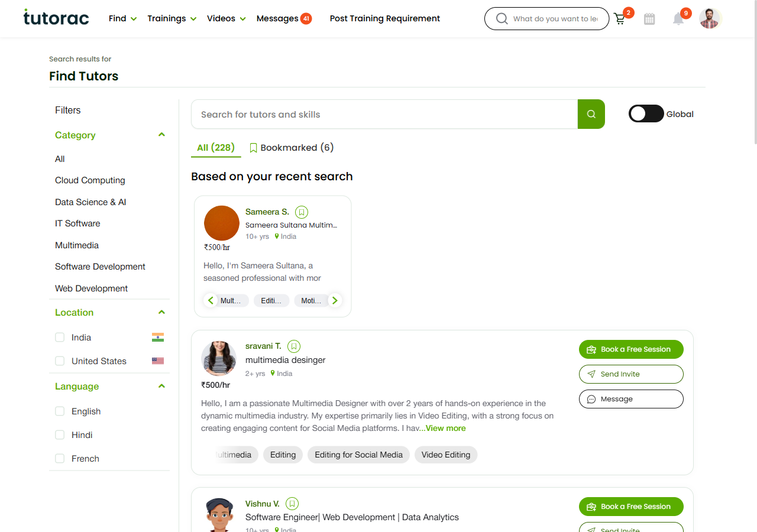The image size is (757, 532).
Task: Book a Free Session with sravani T.
Action: (x=631, y=349)
